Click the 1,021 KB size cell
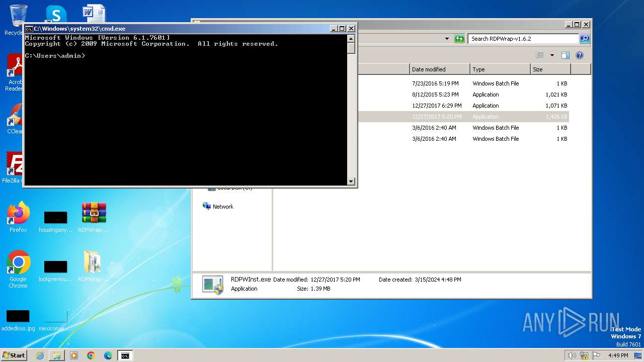644x362 pixels. coord(556,95)
